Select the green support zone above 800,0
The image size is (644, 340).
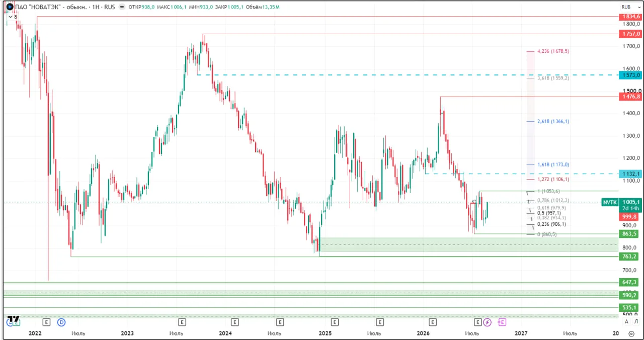tap(468, 244)
